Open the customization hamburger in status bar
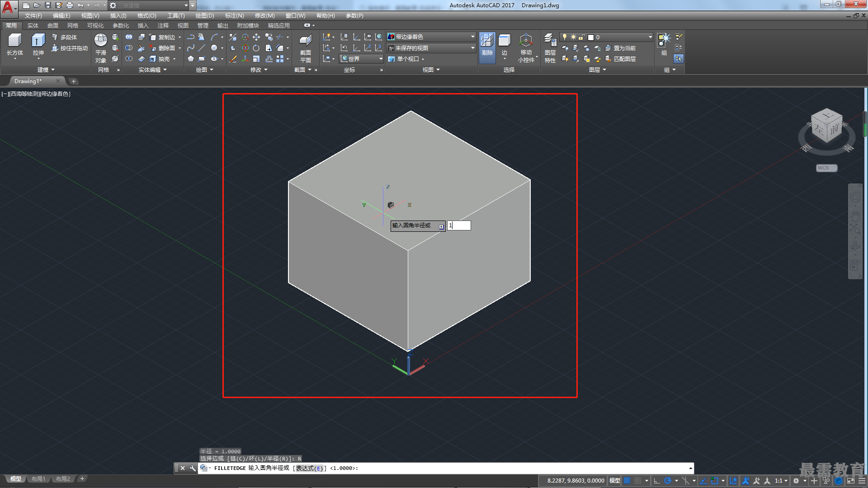868x488 pixels. [862, 481]
